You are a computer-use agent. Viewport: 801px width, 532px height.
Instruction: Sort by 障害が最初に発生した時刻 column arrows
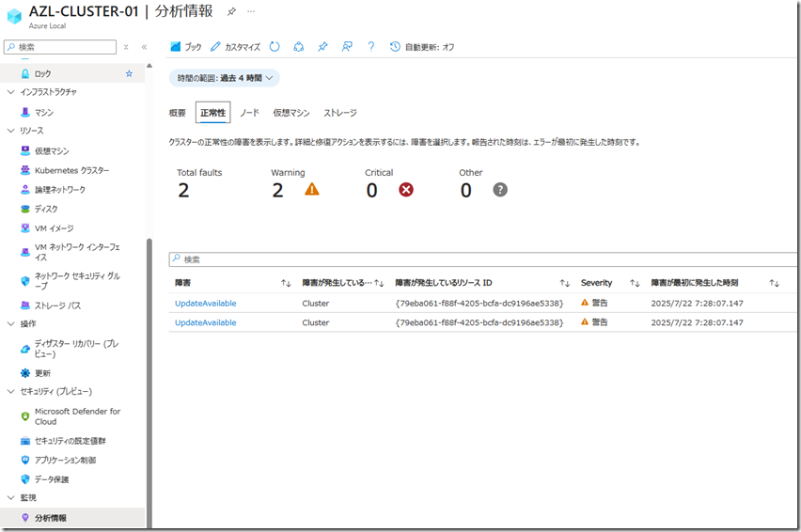[775, 283]
